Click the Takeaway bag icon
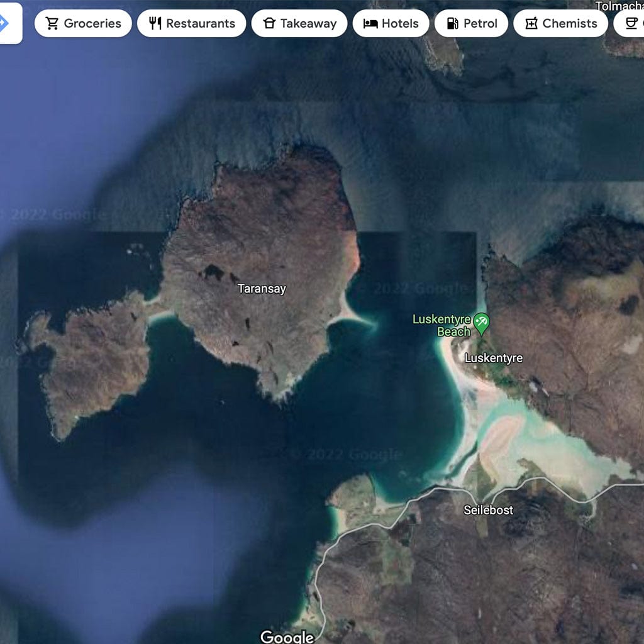644x644 pixels. (269, 24)
